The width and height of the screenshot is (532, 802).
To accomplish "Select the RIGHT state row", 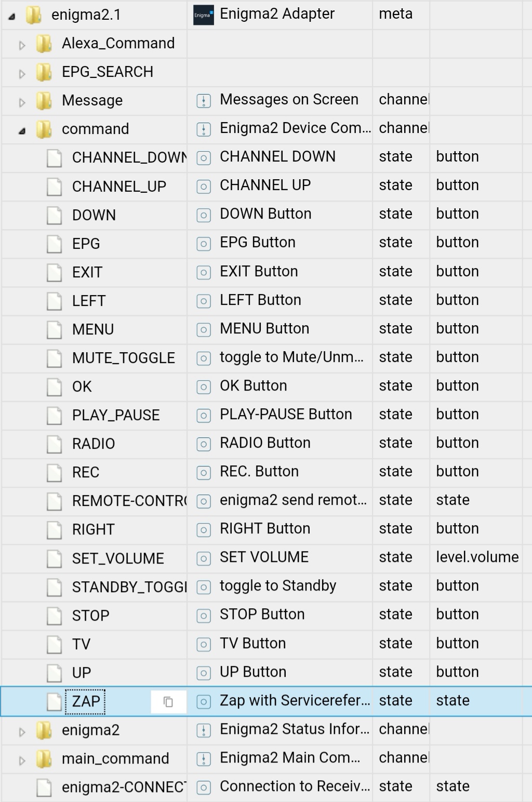I will click(266, 530).
